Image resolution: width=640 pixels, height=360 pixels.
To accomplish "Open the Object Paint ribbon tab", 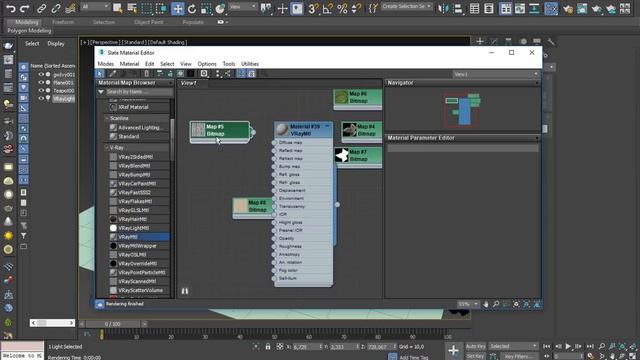I will [149, 22].
